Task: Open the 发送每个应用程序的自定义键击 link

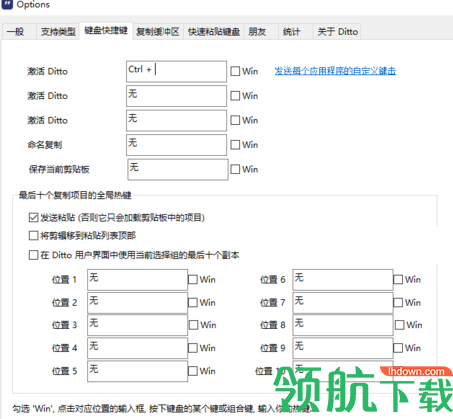Action: point(335,71)
